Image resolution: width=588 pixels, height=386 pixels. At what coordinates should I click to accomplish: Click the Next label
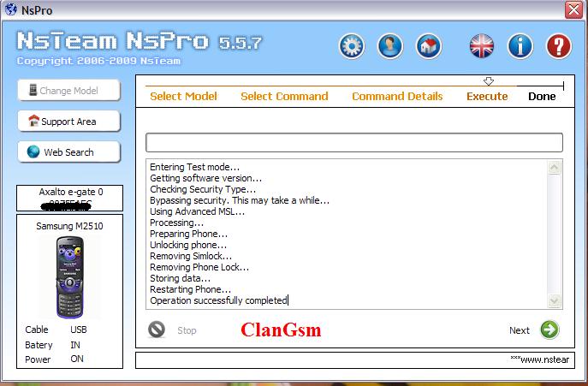pyautogui.click(x=520, y=330)
